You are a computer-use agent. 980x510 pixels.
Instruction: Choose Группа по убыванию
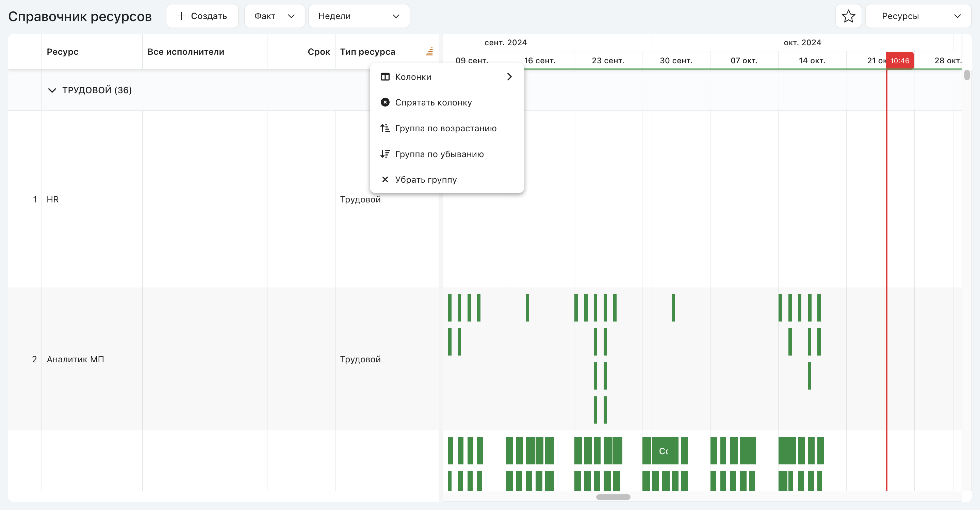447,154
